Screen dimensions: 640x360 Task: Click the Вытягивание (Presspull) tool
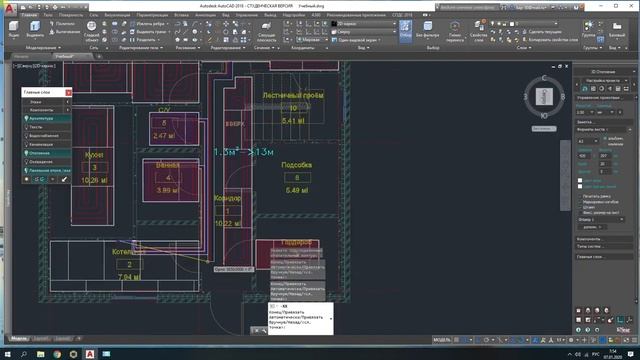pyautogui.click(x=64, y=31)
